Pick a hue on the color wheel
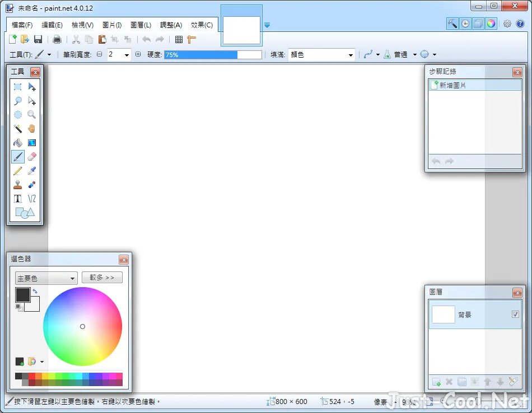The image size is (532, 413). 82,326
